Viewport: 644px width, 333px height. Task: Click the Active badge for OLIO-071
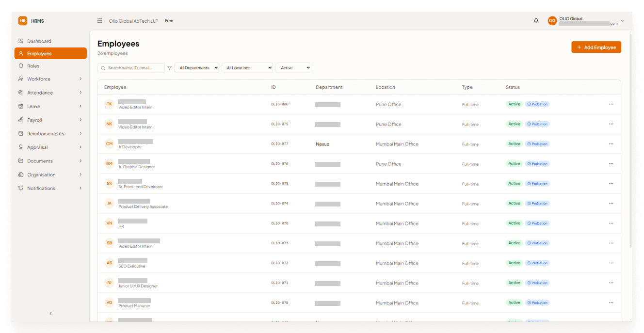[514, 283]
